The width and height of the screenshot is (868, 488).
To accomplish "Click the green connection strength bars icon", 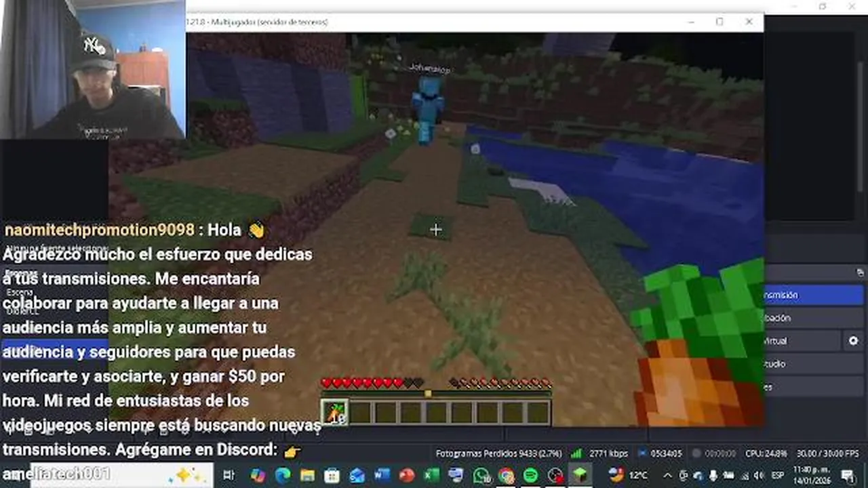I will (576, 453).
